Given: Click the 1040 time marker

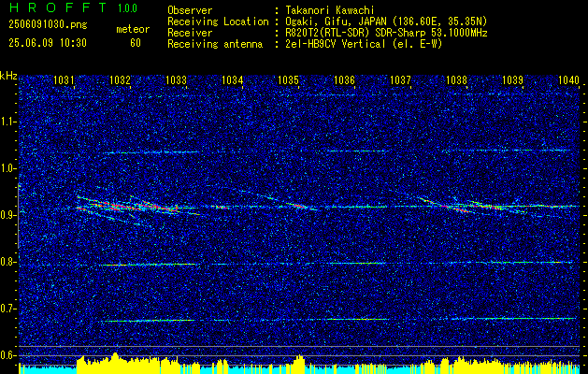Looking at the screenshot, I should coord(569,79).
